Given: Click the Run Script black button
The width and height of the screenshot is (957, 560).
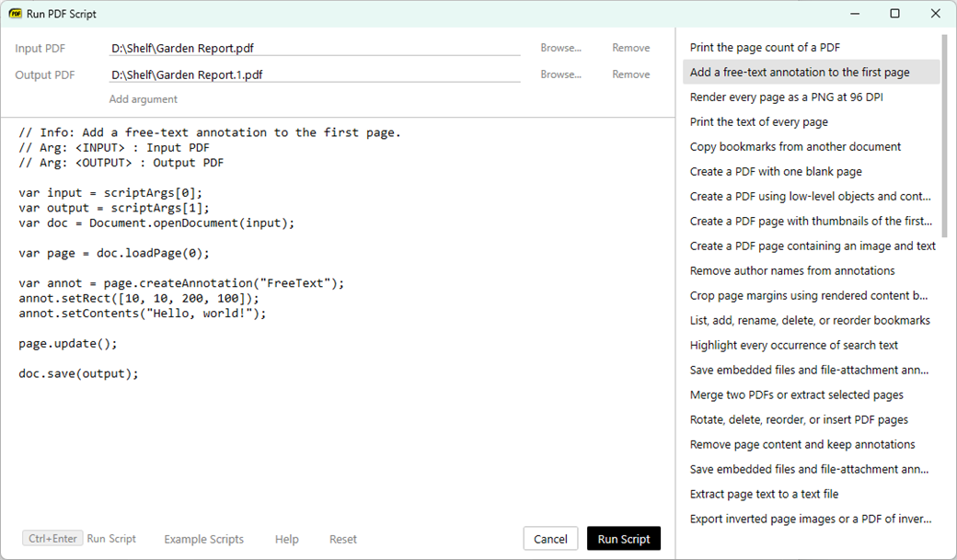Looking at the screenshot, I should coord(624,539).
